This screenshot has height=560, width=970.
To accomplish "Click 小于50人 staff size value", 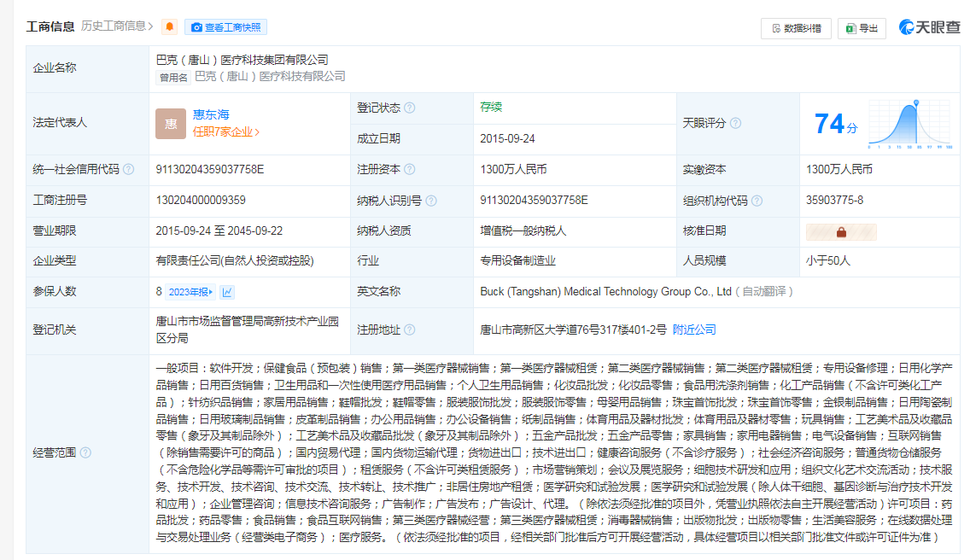I will (x=827, y=261).
